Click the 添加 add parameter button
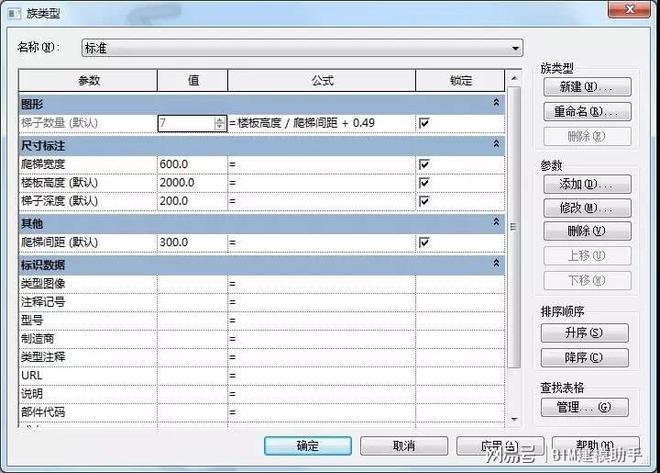The image size is (660, 473). (x=587, y=184)
